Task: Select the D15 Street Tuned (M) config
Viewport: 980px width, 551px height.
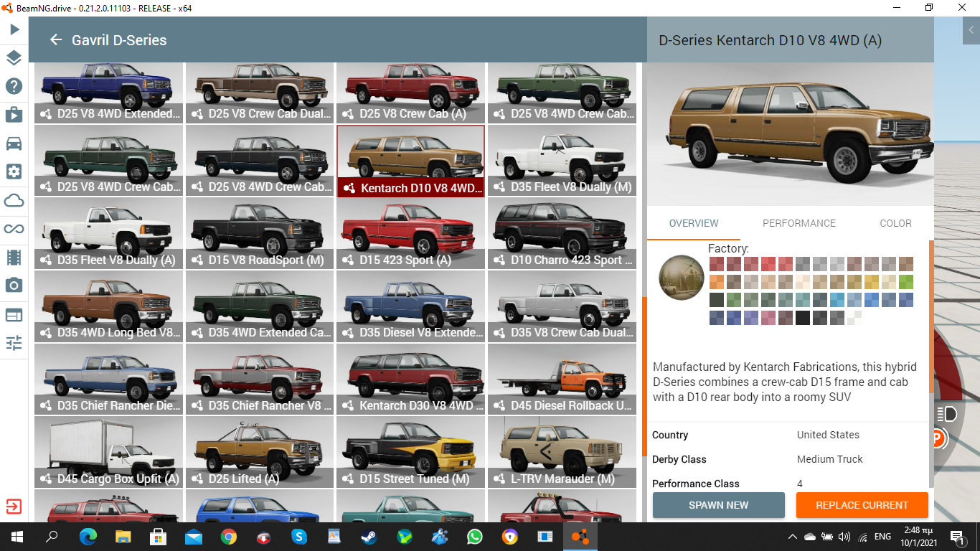Action: (411, 452)
